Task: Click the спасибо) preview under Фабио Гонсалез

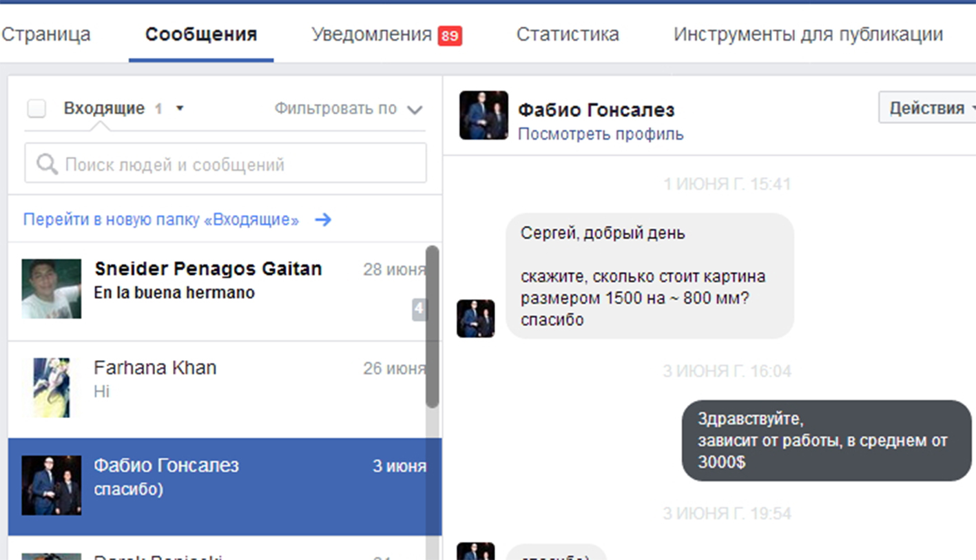Action: click(128, 490)
